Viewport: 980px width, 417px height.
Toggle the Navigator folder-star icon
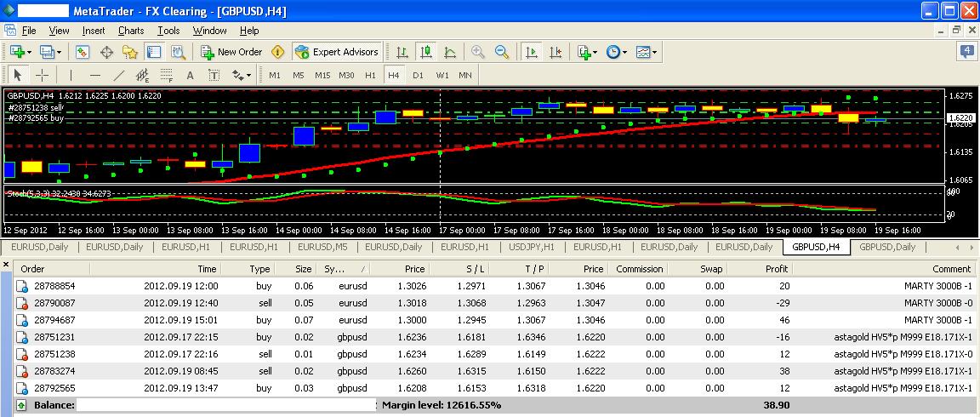[130, 52]
